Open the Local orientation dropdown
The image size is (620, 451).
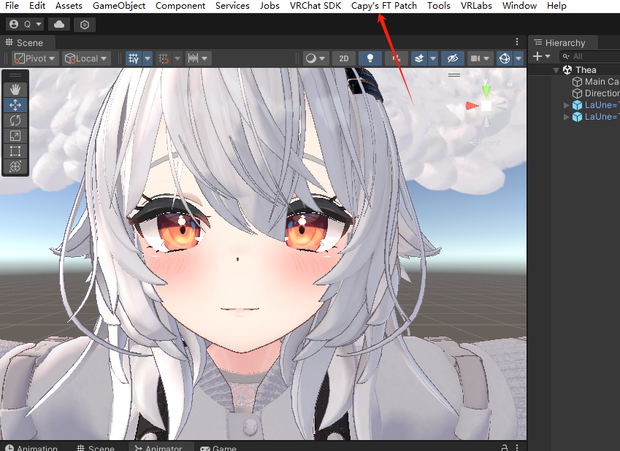tap(86, 58)
